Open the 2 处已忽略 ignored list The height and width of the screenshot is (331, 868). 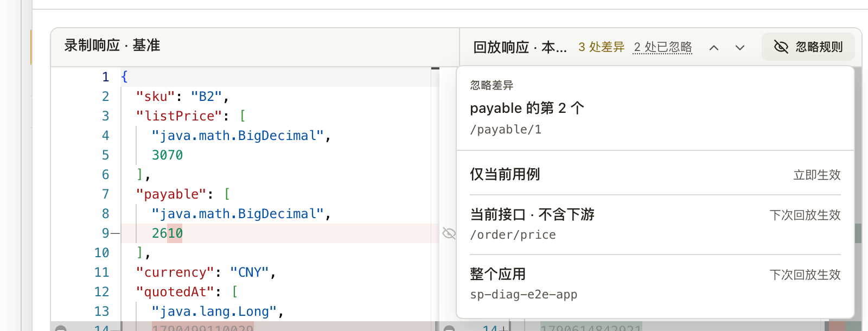pyautogui.click(x=663, y=47)
